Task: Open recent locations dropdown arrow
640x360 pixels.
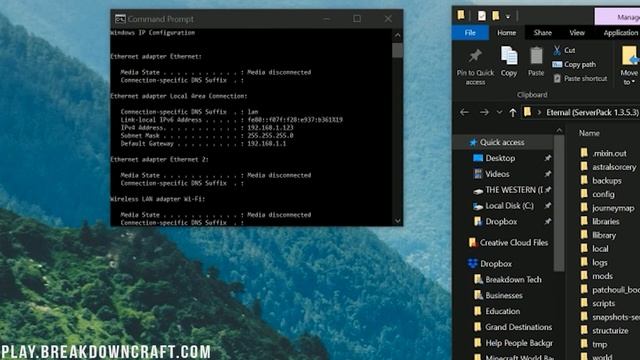Action: [x=499, y=112]
